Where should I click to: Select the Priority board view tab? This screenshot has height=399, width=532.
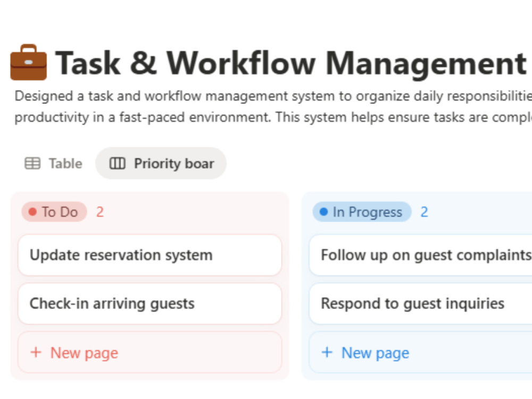(161, 163)
